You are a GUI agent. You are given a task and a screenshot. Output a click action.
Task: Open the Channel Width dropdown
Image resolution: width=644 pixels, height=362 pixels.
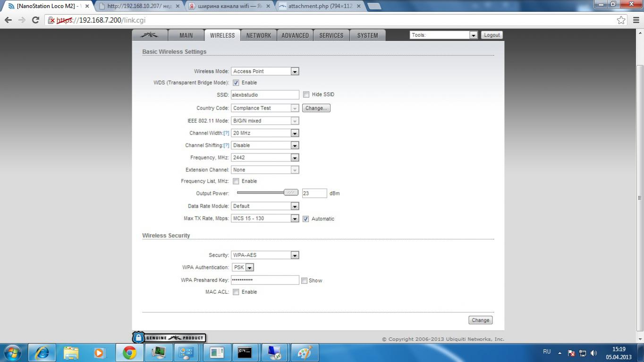(x=265, y=133)
